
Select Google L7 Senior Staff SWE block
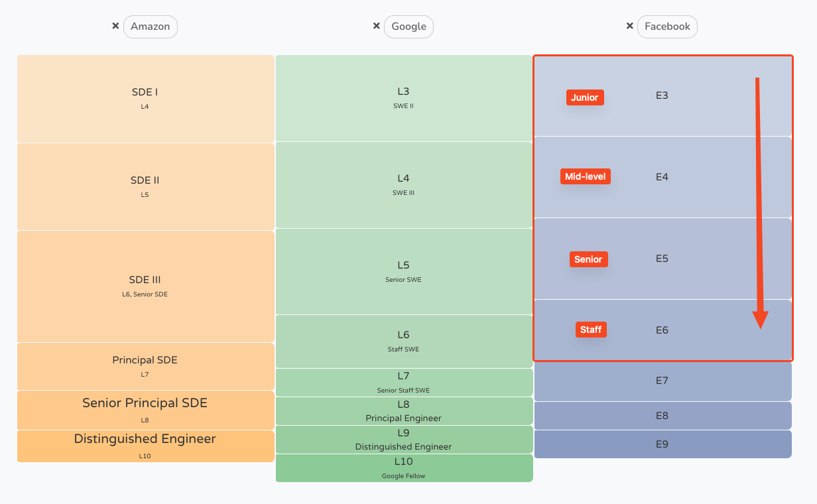[403, 383]
